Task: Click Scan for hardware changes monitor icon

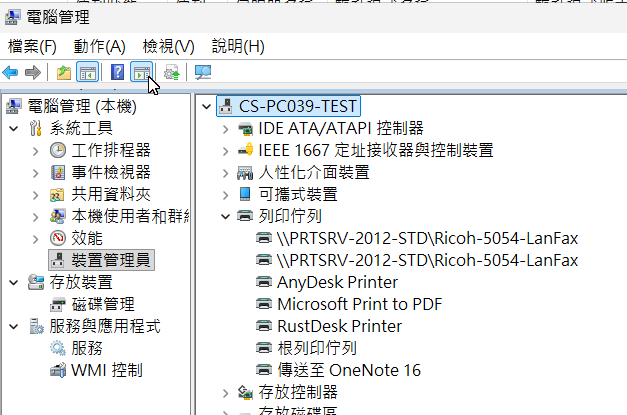Action: click(203, 72)
